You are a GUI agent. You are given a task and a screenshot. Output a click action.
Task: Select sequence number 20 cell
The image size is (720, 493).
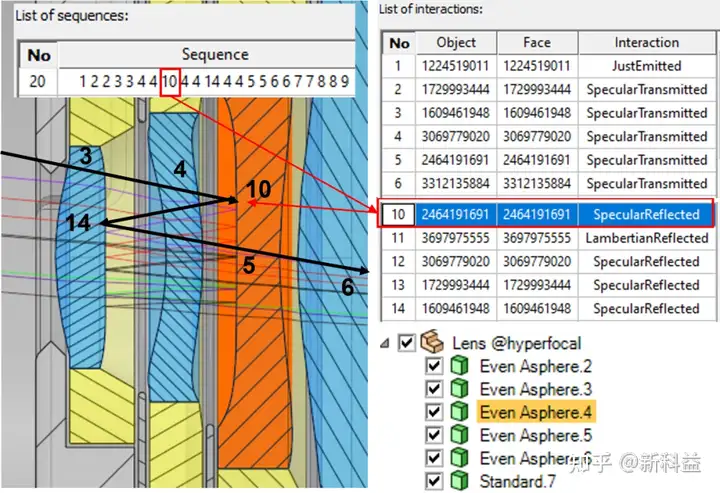[x=38, y=81]
